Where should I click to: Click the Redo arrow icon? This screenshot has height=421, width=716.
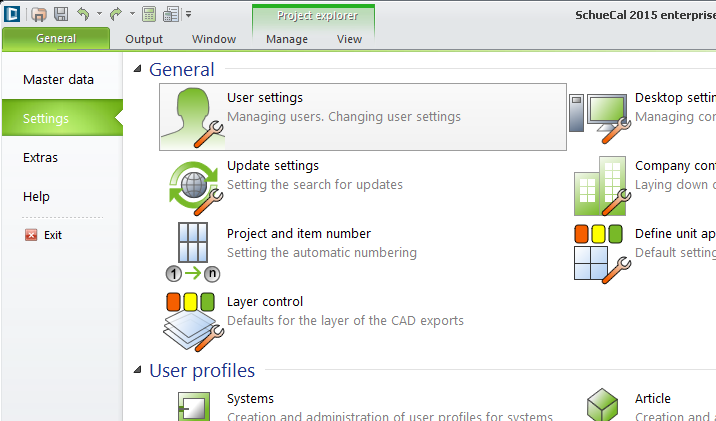116,14
